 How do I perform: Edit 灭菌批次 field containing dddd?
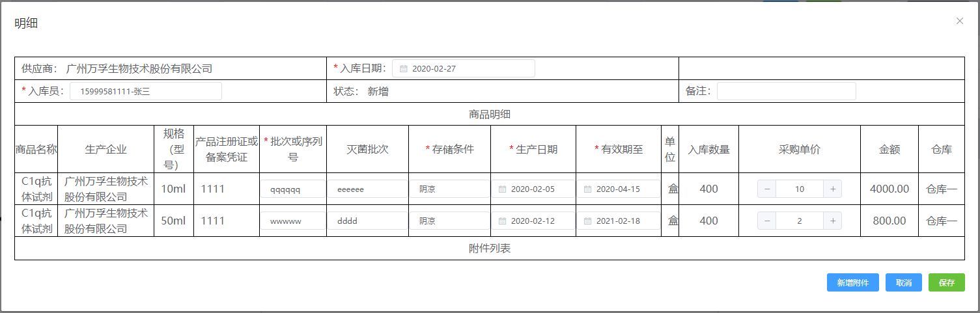367,221
